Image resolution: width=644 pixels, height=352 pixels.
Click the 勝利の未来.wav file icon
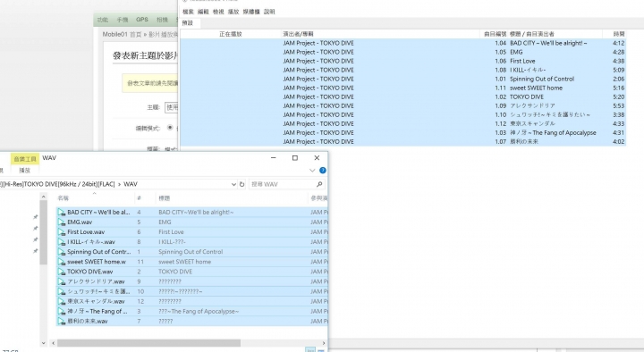(x=62, y=321)
